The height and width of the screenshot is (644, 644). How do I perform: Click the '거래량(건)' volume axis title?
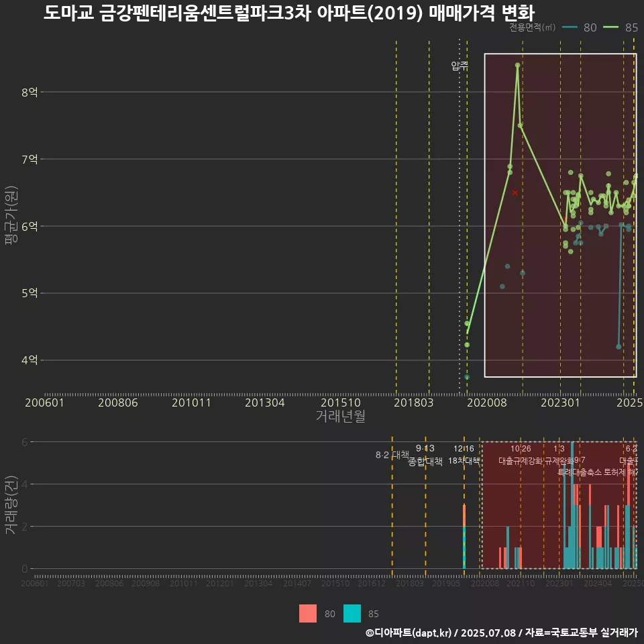pyautogui.click(x=10, y=504)
